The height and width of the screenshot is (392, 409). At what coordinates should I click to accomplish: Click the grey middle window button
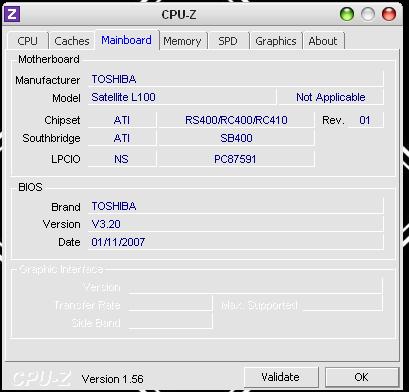click(368, 14)
